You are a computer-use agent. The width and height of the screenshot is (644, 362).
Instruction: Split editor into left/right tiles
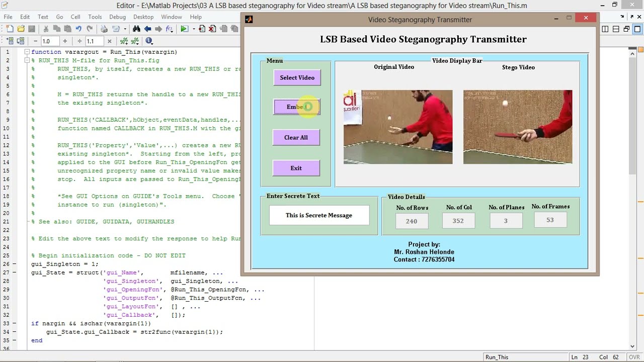point(605,29)
